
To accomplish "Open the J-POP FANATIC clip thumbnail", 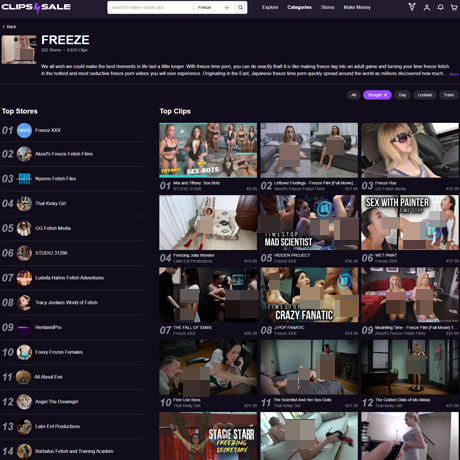I will (309, 295).
